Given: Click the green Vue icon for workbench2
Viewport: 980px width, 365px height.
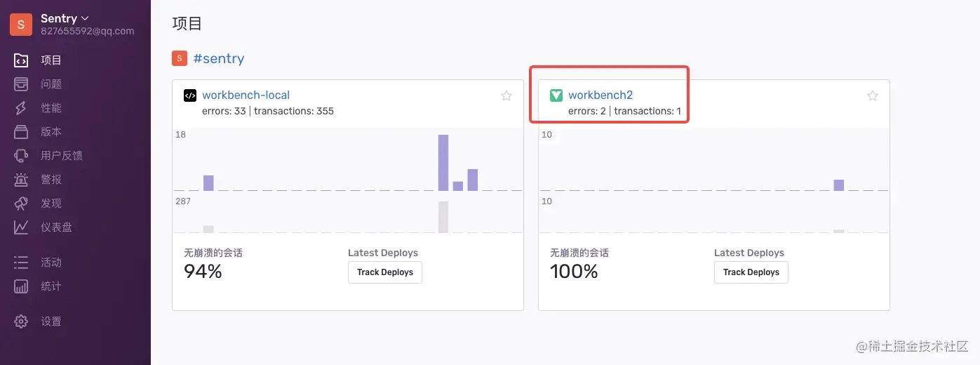Looking at the screenshot, I should tap(556, 95).
